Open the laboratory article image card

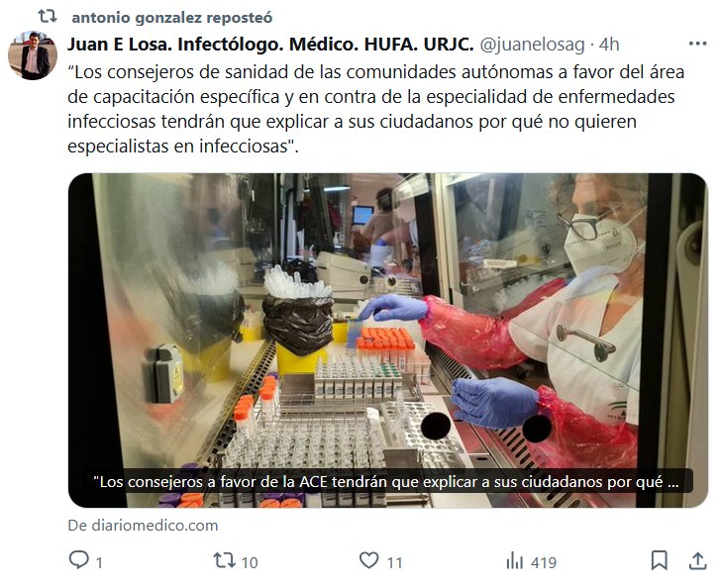[x=387, y=341]
